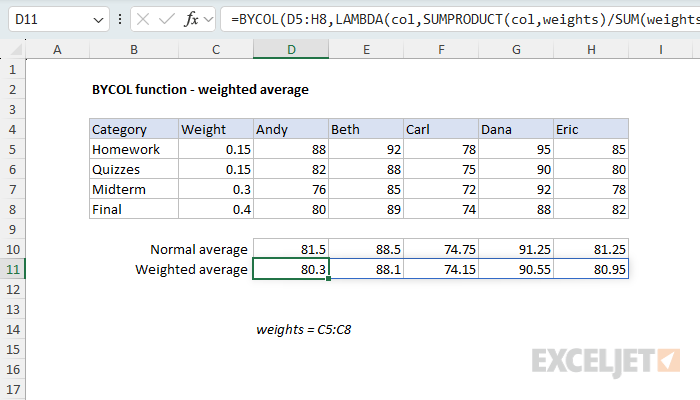Click the 'Andy' header cell
The width and height of the screenshot is (700, 400).
click(291, 129)
